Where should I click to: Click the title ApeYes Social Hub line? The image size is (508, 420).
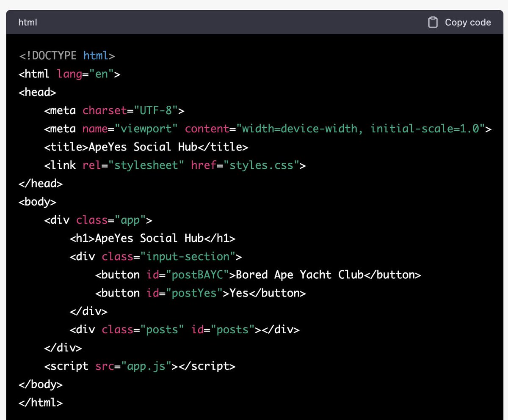click(x=146, y=147)
